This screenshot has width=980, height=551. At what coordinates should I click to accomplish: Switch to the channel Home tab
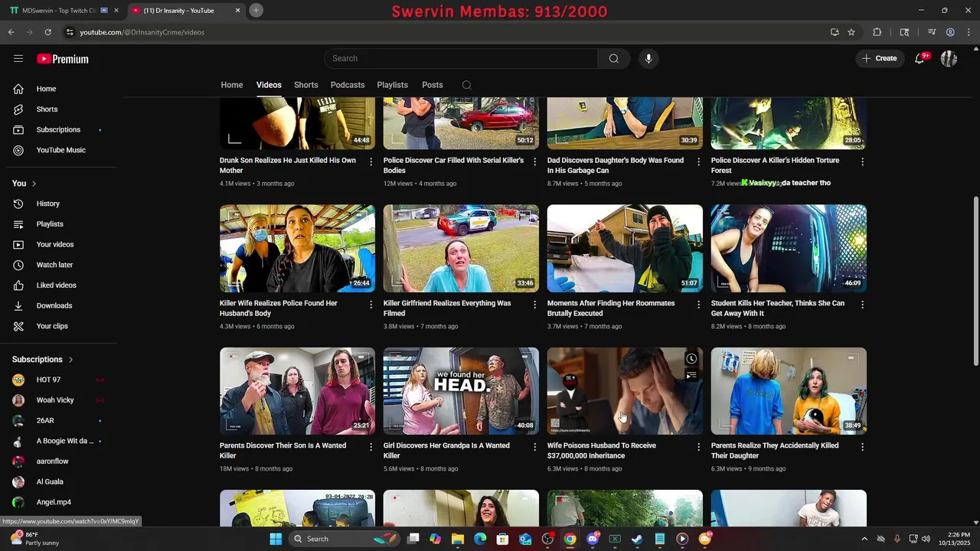232,85
